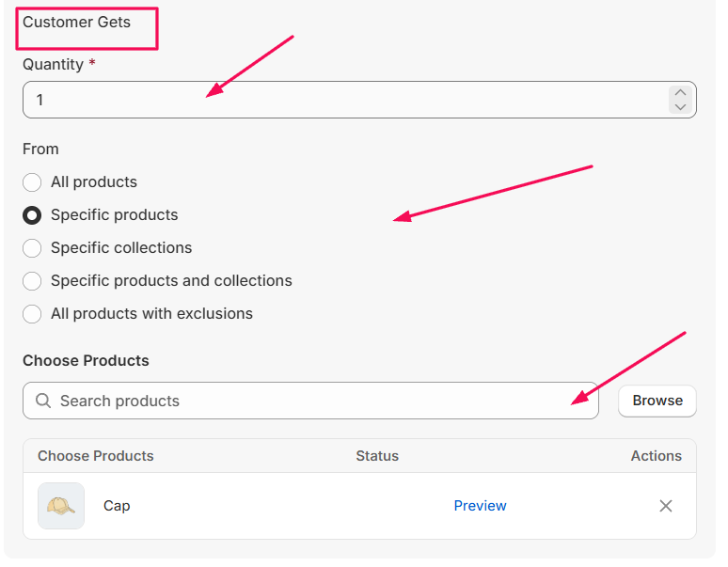Remove the Cap product with X icon
The width and height of the screenshot is (728, 567).
(666, 506)
